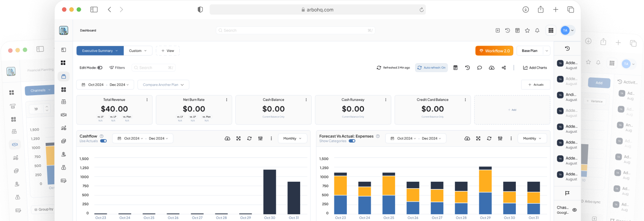The width and height of the screenshot is (644, 221).
Task: Open the handshake icon in left sidebar
Action: (x=64, y=114)
